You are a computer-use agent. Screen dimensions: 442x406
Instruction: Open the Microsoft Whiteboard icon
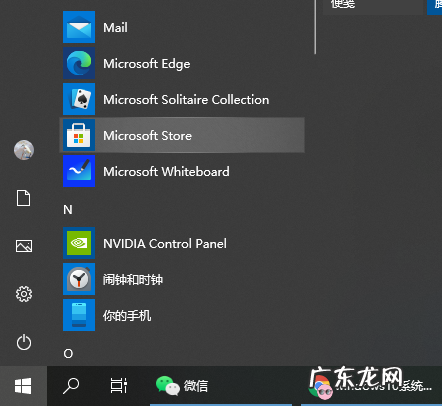(x=79, y=171)
